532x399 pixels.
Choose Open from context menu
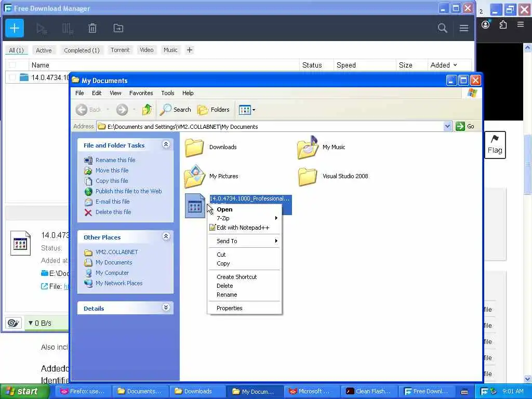[x=244, y=209]
